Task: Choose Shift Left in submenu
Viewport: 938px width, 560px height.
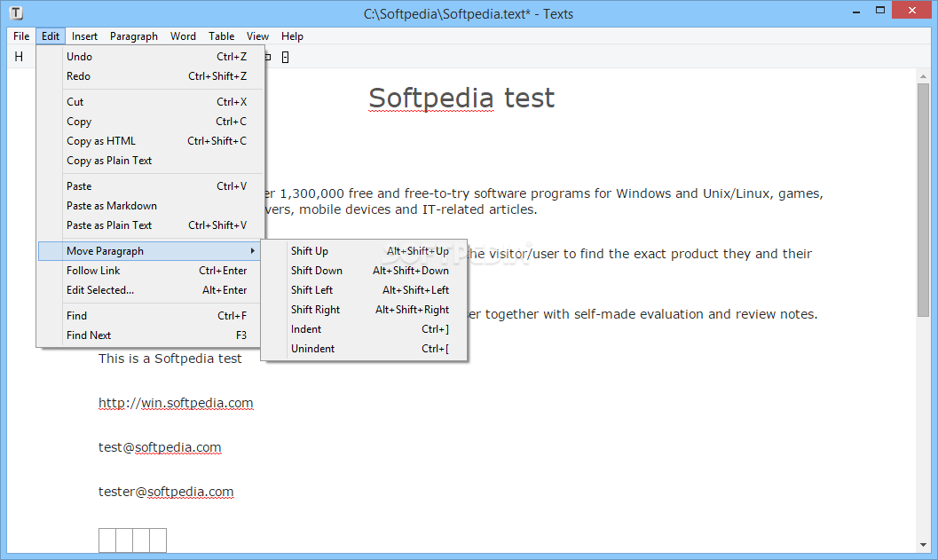Action: pyautogui.click(x=365, y=290)
